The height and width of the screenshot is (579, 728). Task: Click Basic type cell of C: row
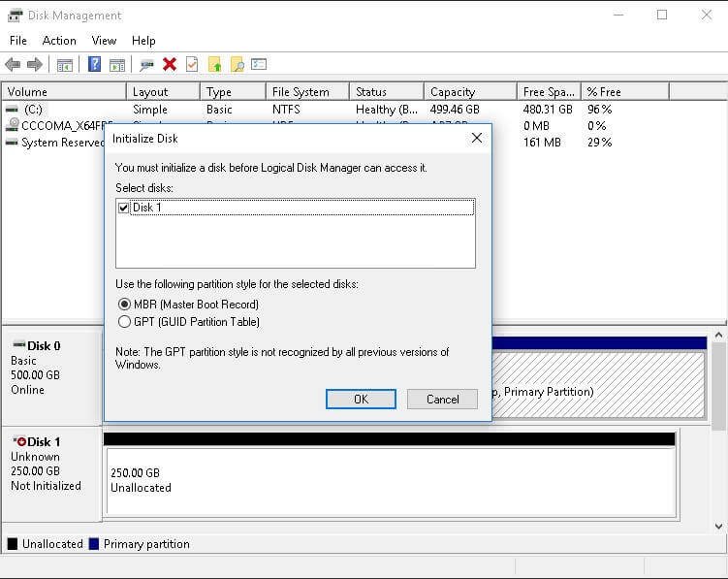(x=219, y=110)
